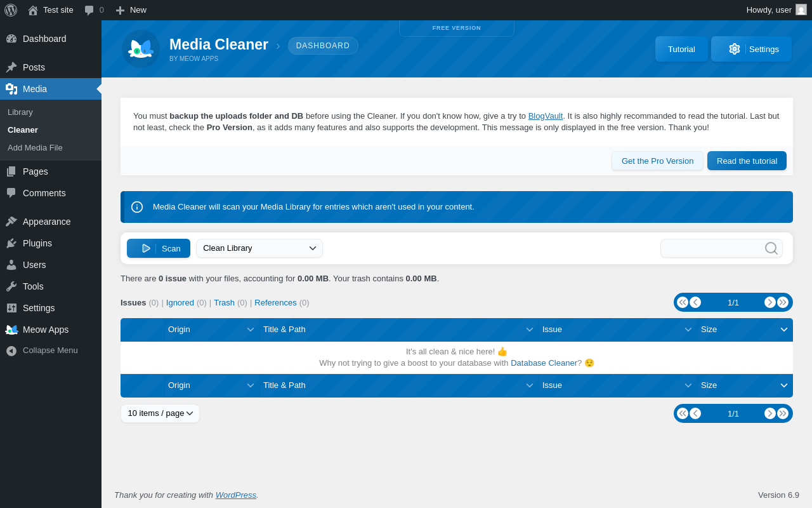Screen dimensions: 812x508
Task: Go to first page in bottom pagination
Action: (x=683, y=413)
